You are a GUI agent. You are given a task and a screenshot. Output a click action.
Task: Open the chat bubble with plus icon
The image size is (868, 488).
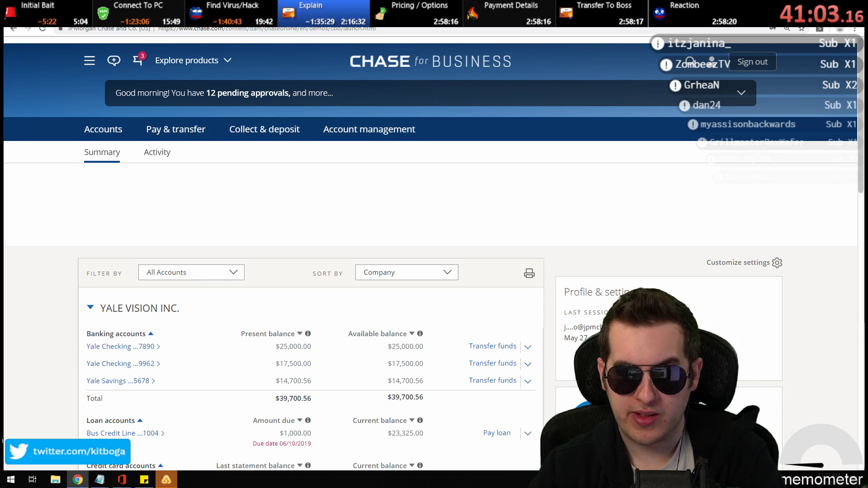click(x=114, y=61)
